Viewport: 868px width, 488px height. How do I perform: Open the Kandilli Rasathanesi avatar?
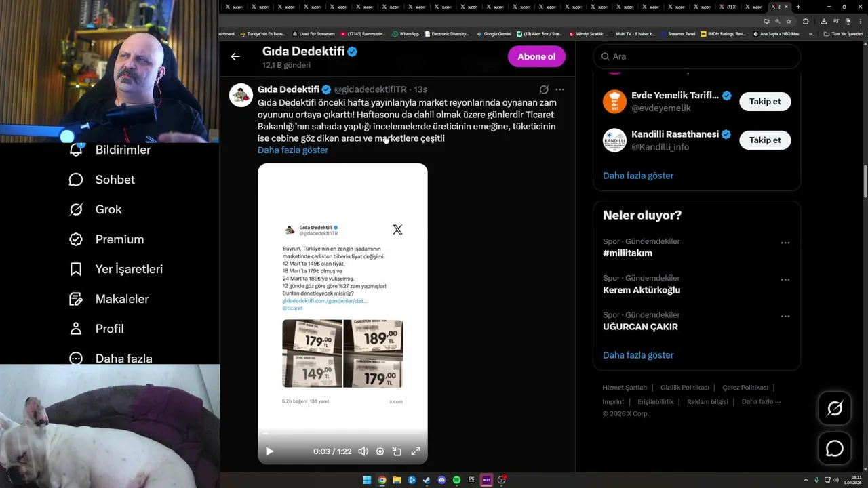[614, 140]
